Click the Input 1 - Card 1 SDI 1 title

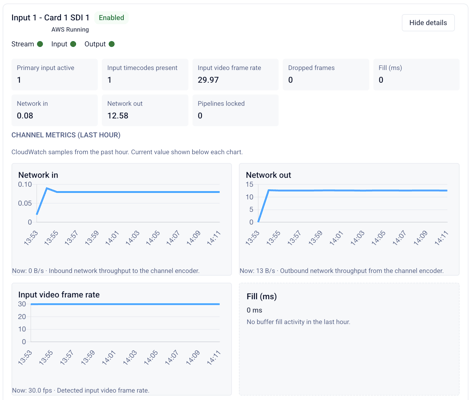click(50, 18)
